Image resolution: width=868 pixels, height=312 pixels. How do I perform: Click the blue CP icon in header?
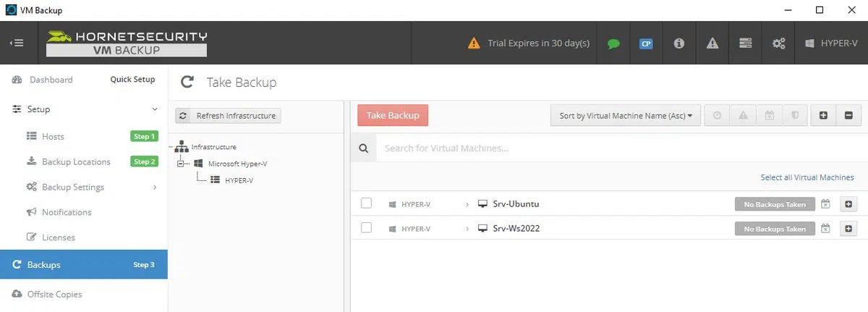(646, 43)
